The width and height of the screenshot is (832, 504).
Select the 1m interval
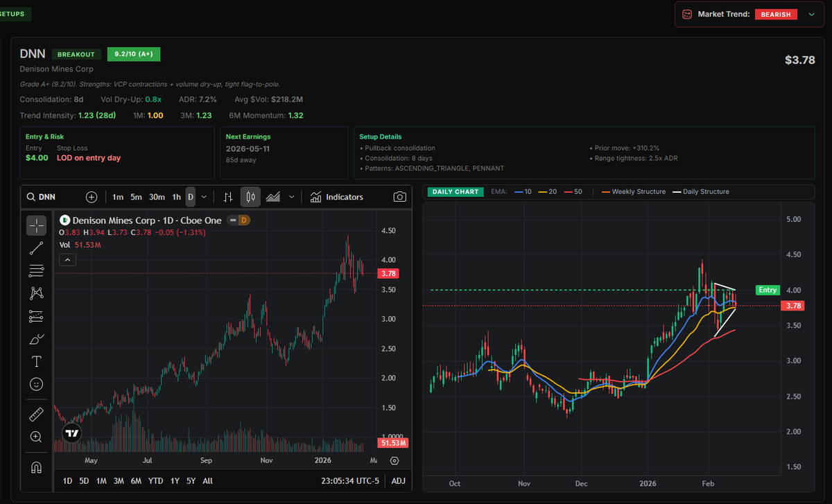(118, 197)
